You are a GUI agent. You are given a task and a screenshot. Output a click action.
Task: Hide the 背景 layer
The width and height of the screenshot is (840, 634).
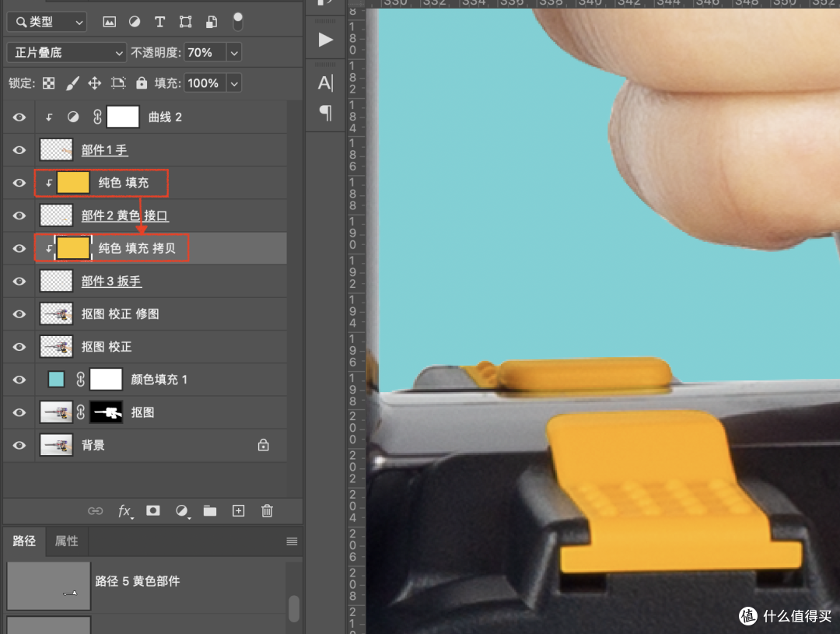(19, 445)
